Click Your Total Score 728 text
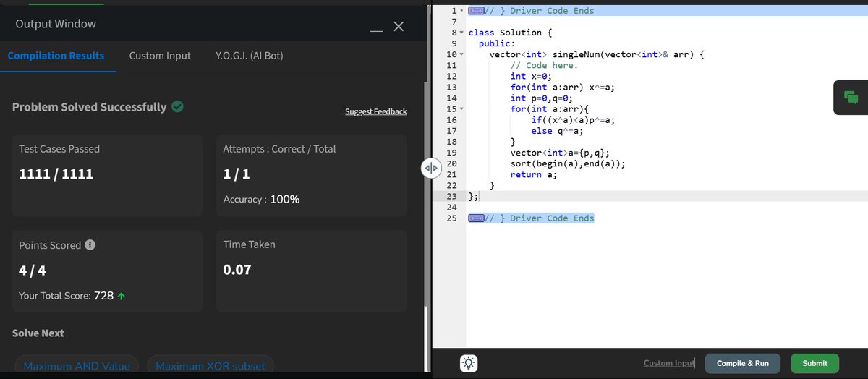Viewport: 868px width, 379px height. pos(66,296)
